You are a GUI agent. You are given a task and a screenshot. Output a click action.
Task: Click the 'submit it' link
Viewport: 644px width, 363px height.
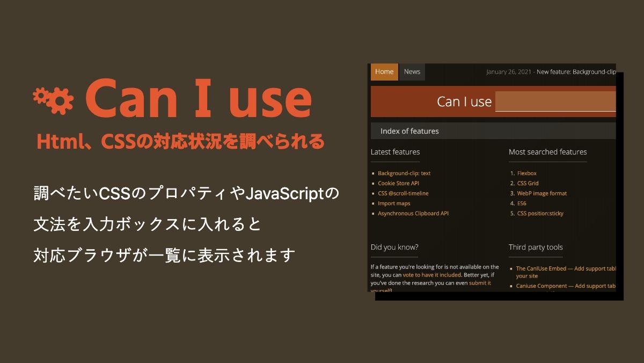480,282
